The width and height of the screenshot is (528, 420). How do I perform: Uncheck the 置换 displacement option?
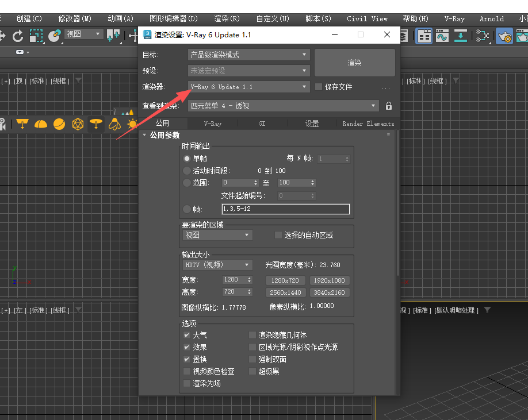(186, 359)
